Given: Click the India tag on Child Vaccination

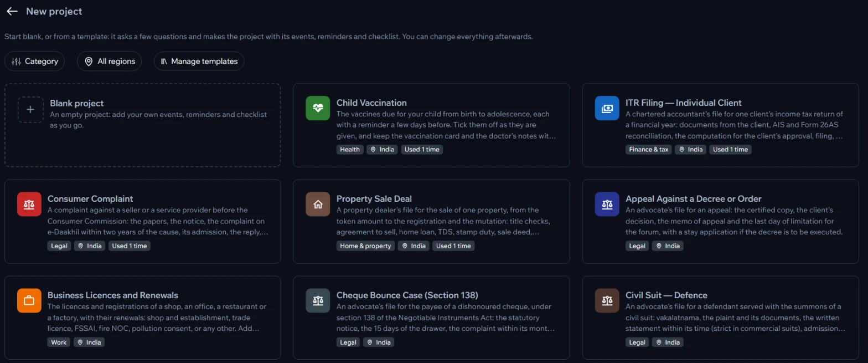Looking at the screenshot, I should (x=382, y=150).
